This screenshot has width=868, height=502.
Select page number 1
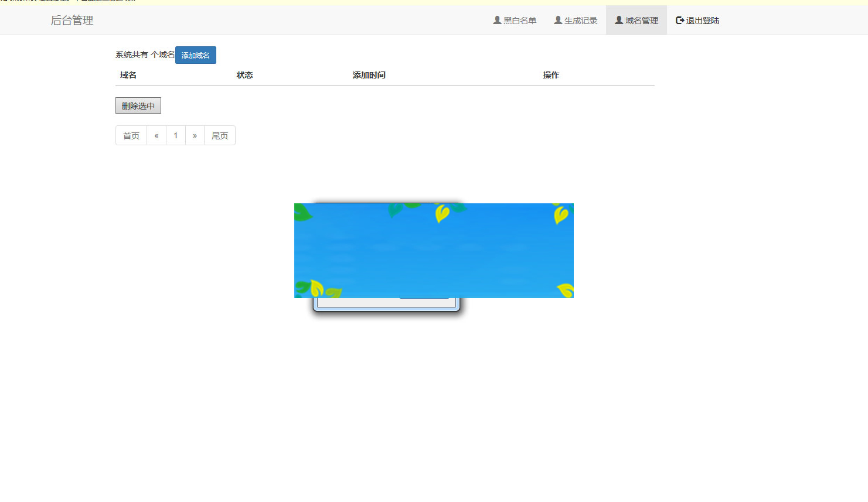pyautogui.click(x=176, y=135)
